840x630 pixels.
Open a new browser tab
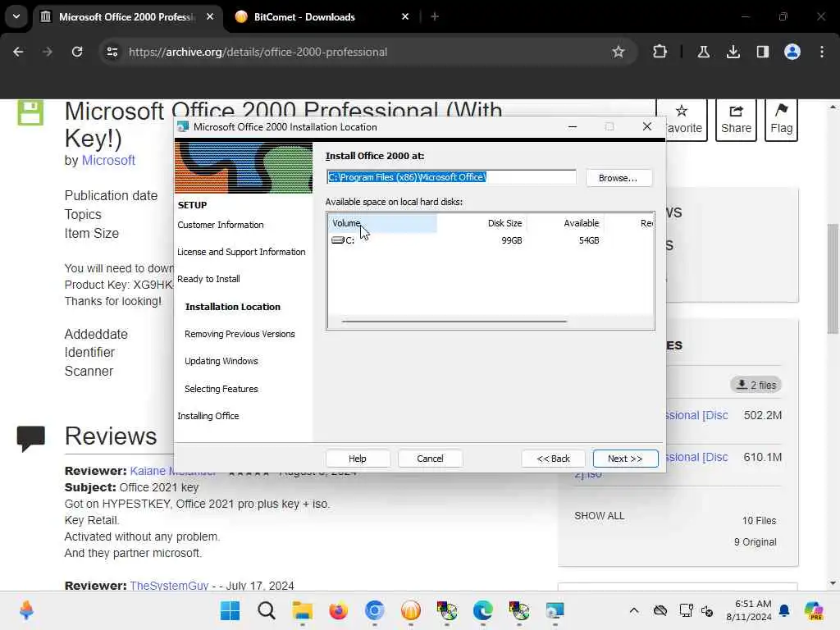pos(435,17)
